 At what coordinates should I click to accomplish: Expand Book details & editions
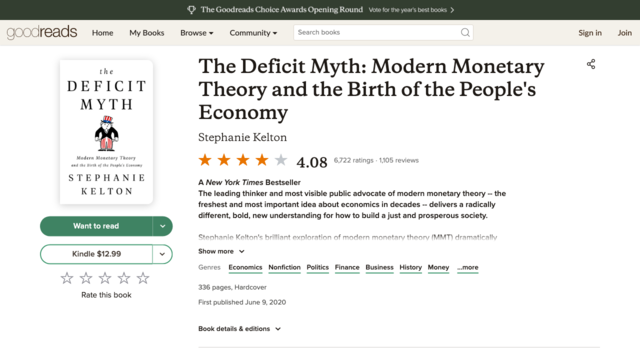[x=240, y=329]
